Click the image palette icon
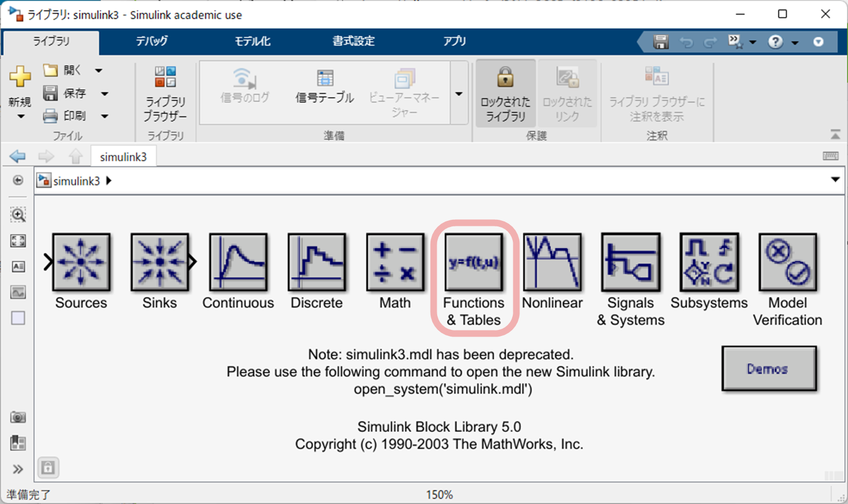This screenshot has width=848, height=504. [18, 292]
